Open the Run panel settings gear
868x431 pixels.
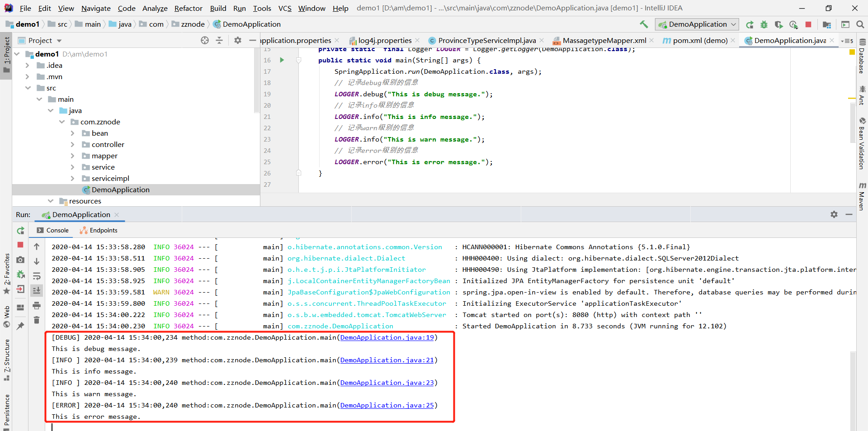[834, 214]
